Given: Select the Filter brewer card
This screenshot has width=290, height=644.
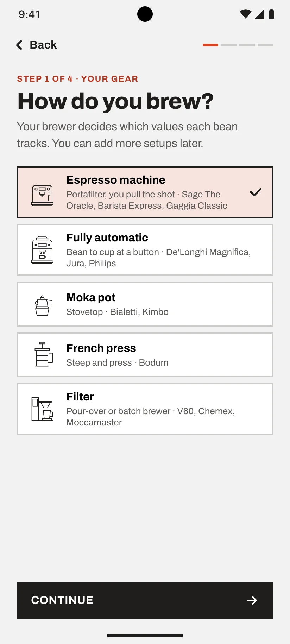Looking at the screenshot, I should coord(145,409).
